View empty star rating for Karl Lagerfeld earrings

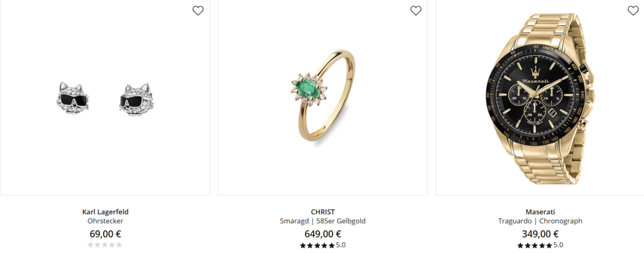click(x=105, y=245)
